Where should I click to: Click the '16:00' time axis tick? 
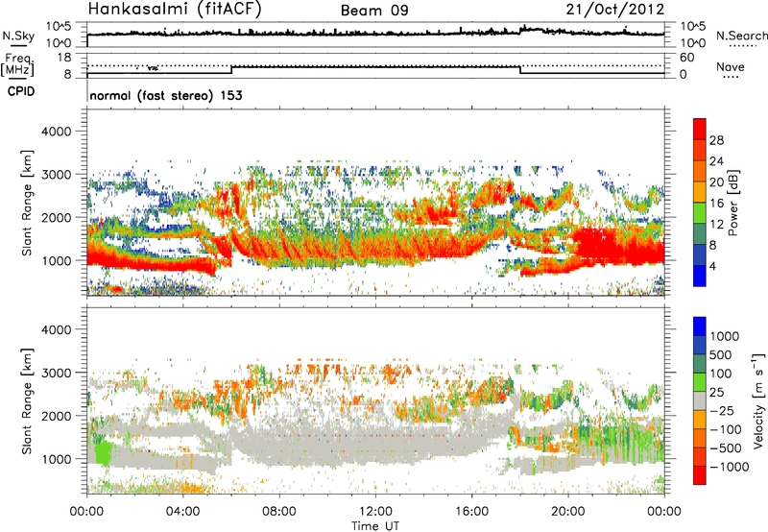[471, 512]
